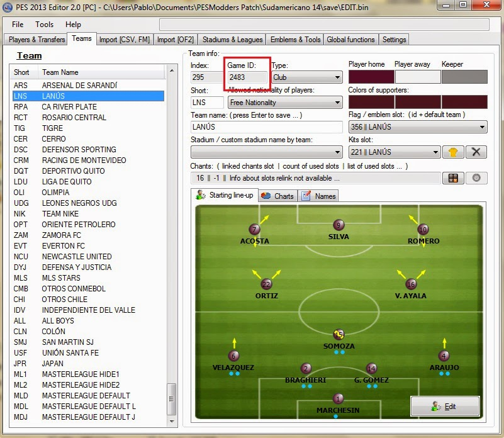Open the chants grid icon button

[453, 178]
